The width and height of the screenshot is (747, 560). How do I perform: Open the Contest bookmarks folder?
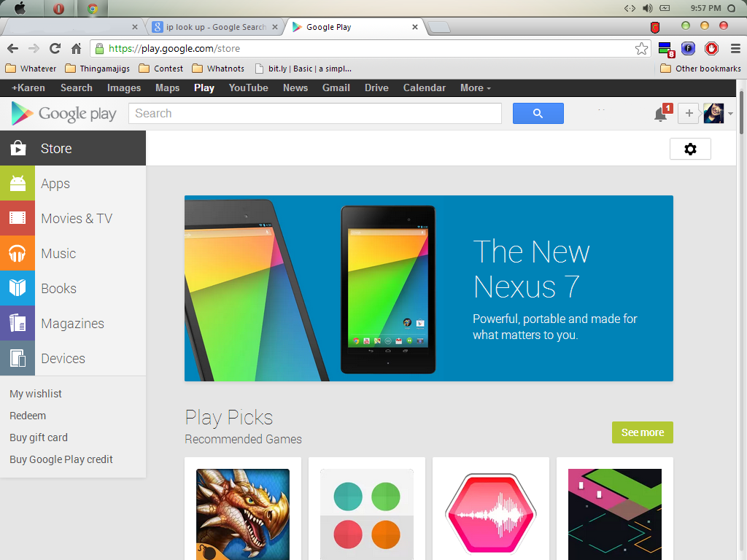(161, 69)
